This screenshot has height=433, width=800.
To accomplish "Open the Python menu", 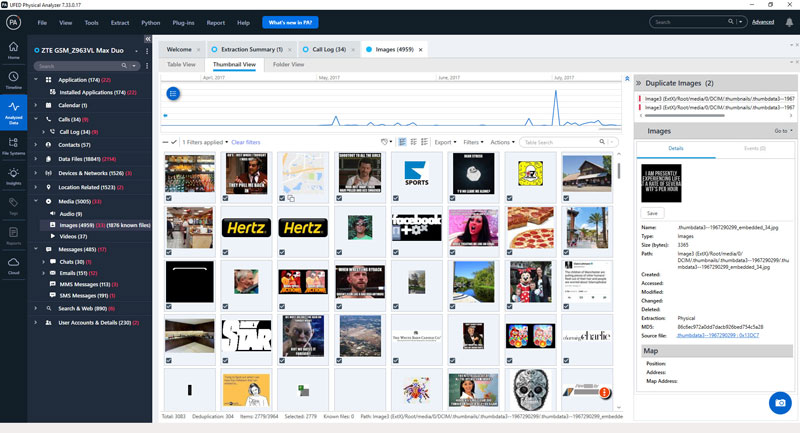I will [151, 22].
